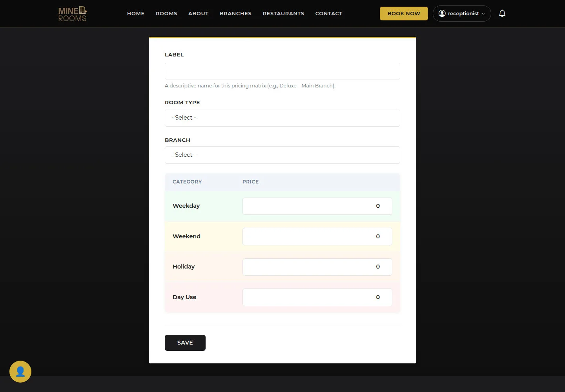Screen dimensions: 565x392
Task: Open the Rooms navigation item
Action: 166,13
